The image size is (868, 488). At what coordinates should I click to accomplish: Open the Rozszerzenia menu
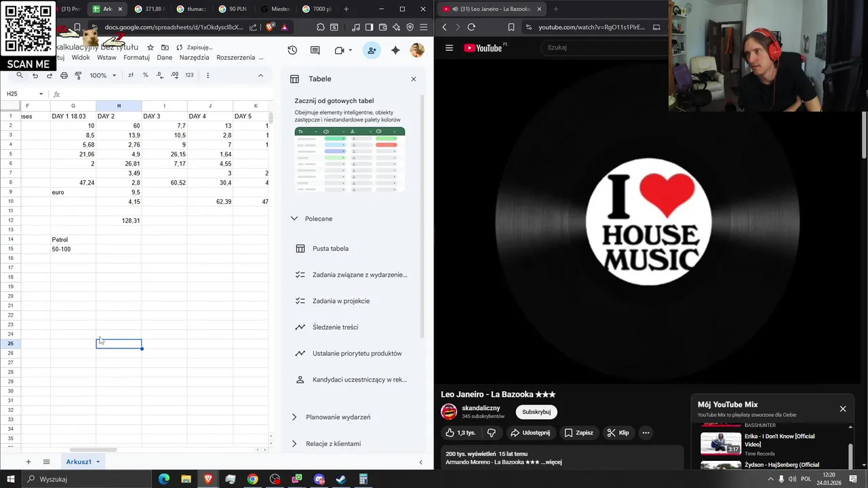coord(235,58)
